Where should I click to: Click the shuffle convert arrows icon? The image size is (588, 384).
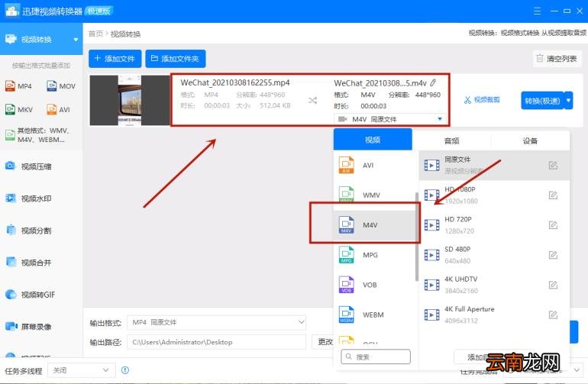click(x=312, y=100)
